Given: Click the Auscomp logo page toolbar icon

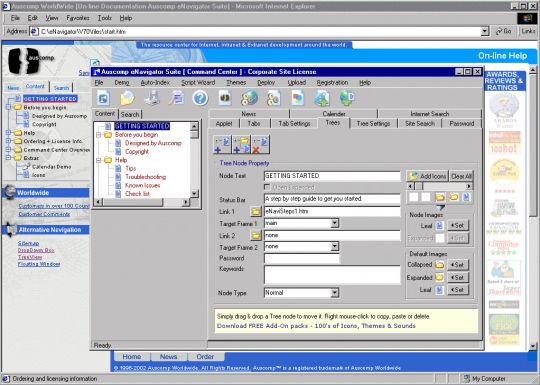Looking at the screenshot, I should [x=225, y=98].
